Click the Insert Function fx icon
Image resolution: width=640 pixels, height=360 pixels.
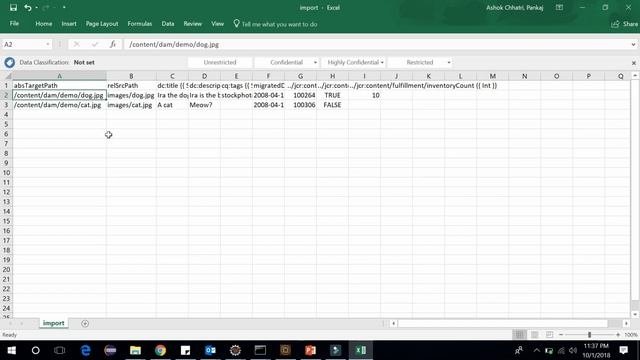click(x=113, y=44)
